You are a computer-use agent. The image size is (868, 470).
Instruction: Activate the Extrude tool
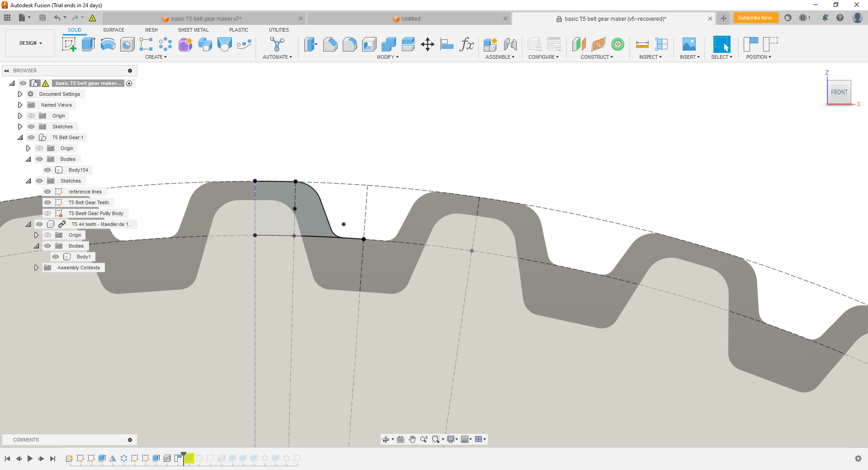pyautogui.click(x=88, y=44)
